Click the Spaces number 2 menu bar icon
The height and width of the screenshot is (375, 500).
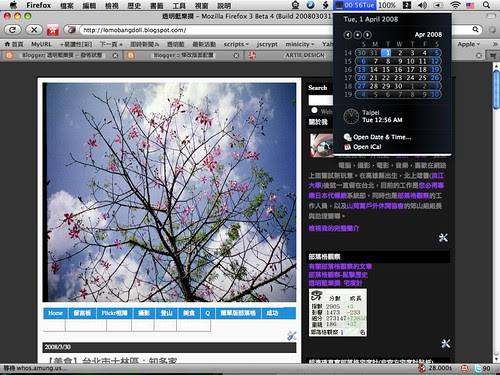coord(407,5)
